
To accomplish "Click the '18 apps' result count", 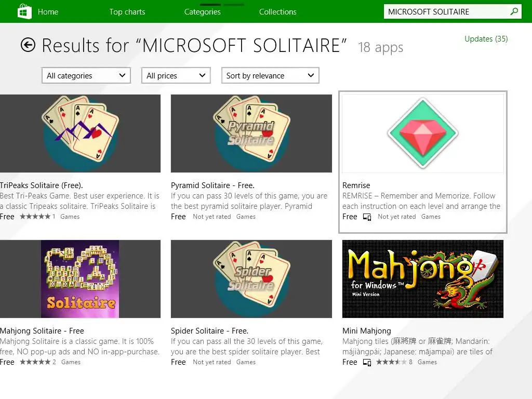I will coord(381,47).
